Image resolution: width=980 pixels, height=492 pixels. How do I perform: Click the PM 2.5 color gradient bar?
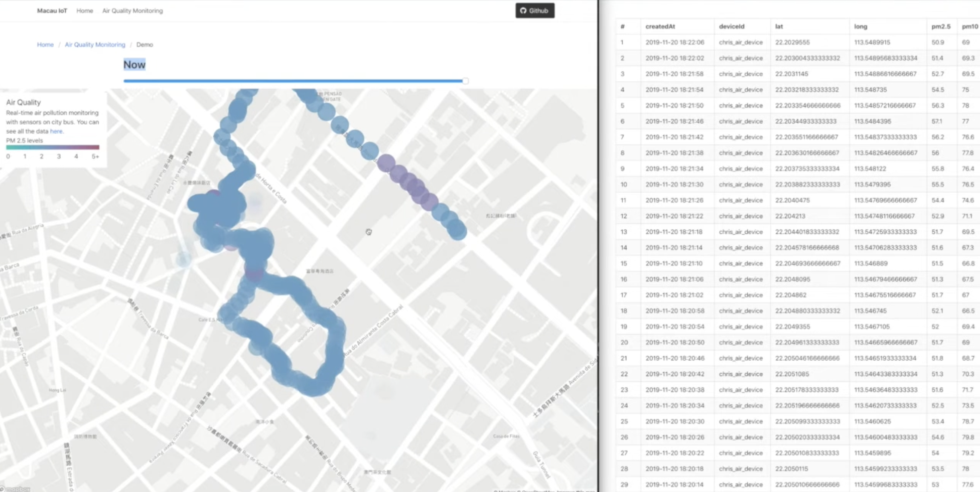pos(53,147)
